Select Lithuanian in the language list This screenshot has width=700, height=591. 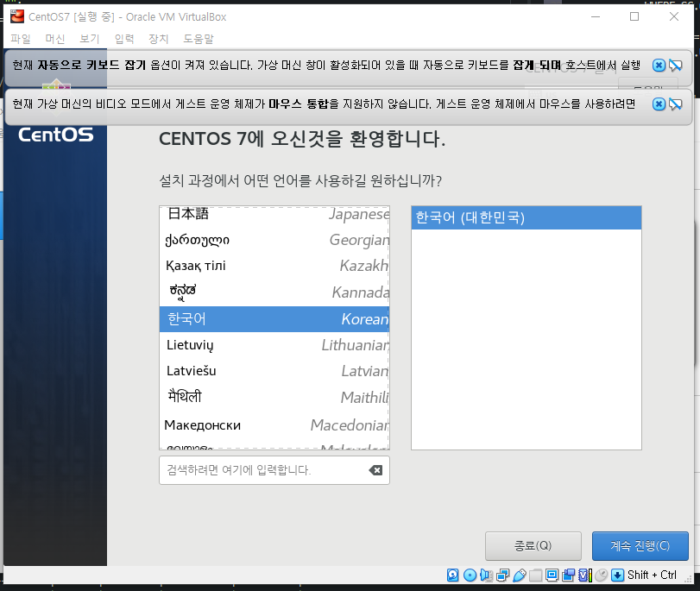[x=274, y=345]
